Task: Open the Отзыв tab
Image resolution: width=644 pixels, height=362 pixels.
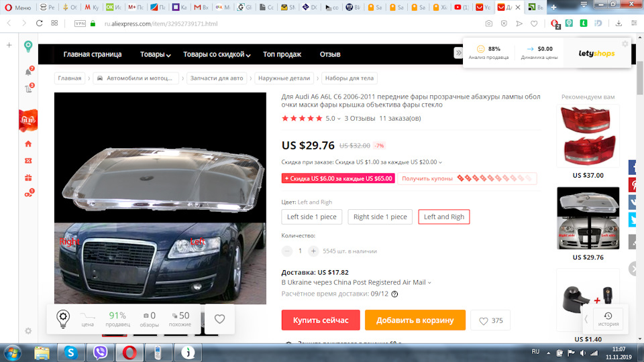Action: point(330,54)
